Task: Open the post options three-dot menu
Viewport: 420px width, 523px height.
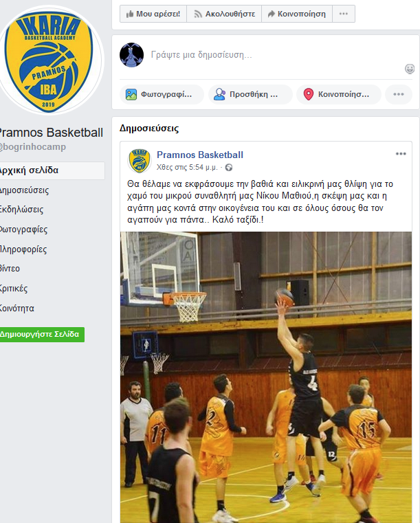Action: [401, 154]
